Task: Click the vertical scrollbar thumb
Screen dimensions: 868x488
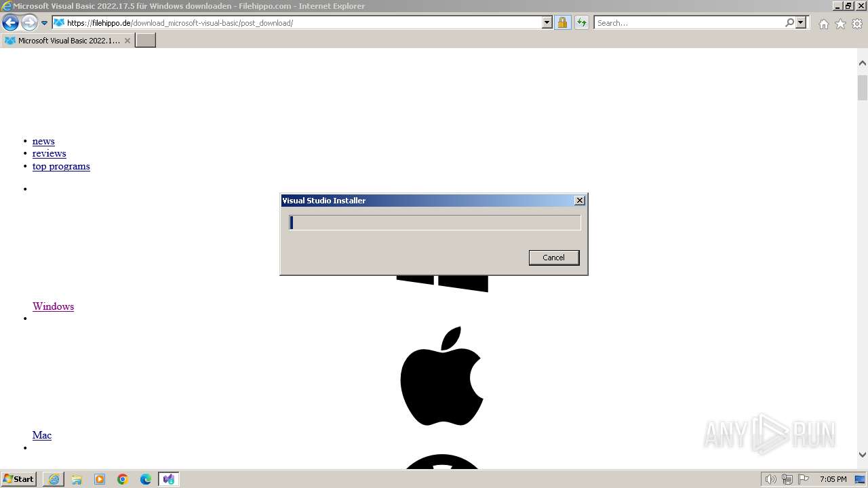Action: click(863, 87)
